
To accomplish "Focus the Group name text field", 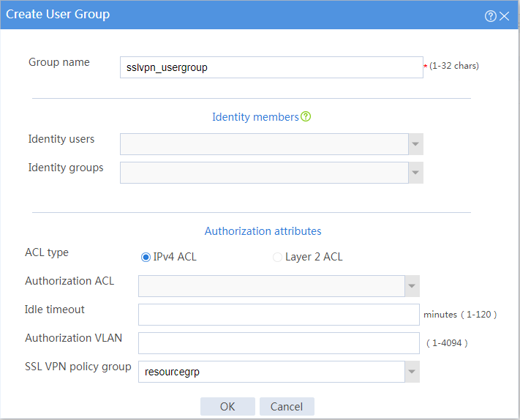I will point(271,67).
